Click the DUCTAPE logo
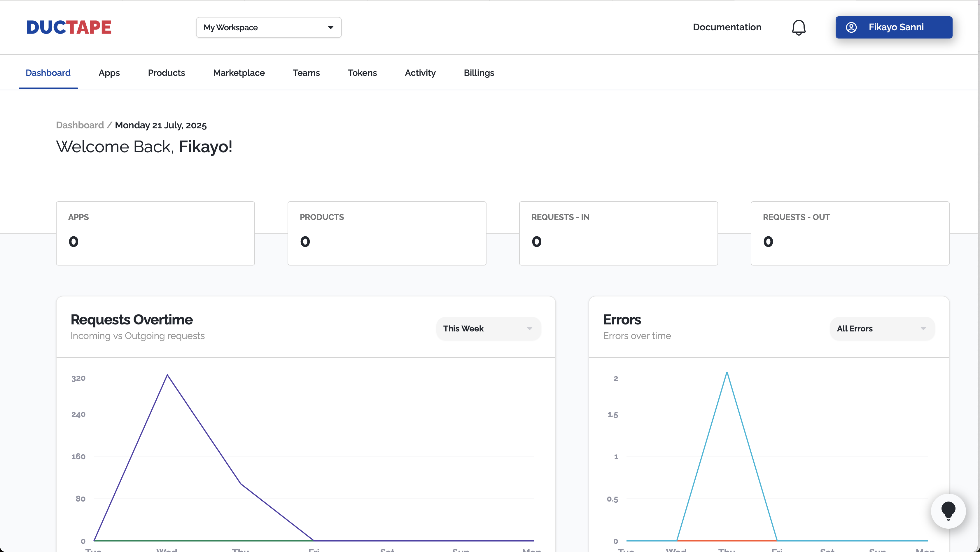 pyautogui.click(x=69, y=27)
